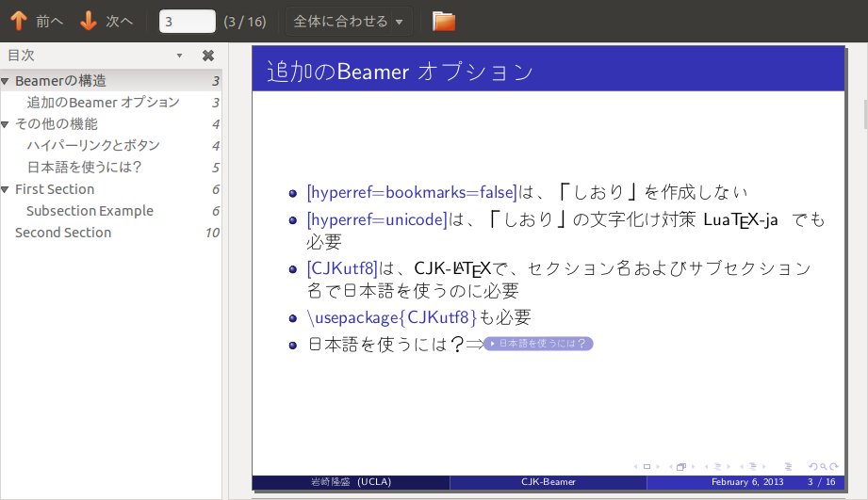This screenshot has height=500, width=868.
Task: Click the [CJKutf8] bullet text
Action: [342, 268]
